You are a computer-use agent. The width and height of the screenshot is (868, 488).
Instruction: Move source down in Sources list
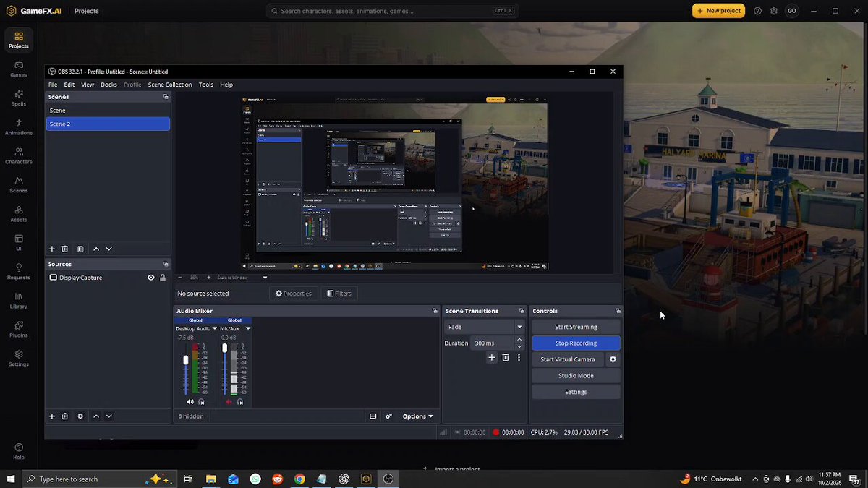tap(109, 416)
